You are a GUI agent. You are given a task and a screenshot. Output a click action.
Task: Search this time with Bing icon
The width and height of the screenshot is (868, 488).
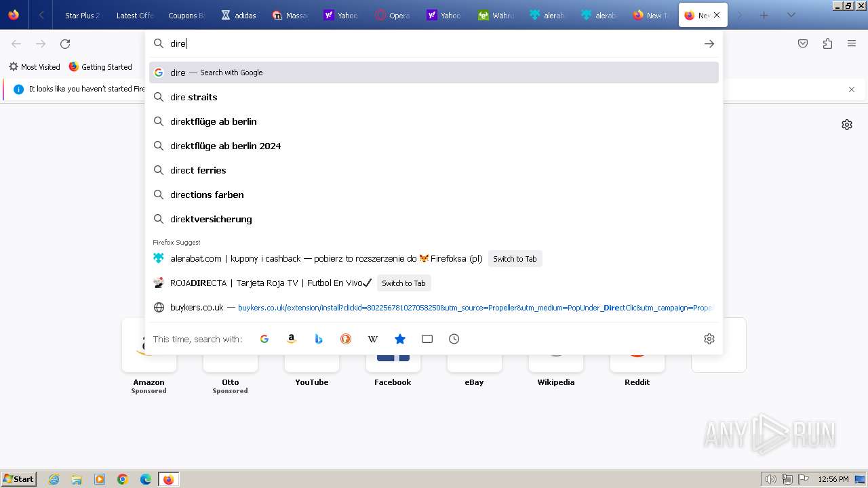[x=319, y=339]
